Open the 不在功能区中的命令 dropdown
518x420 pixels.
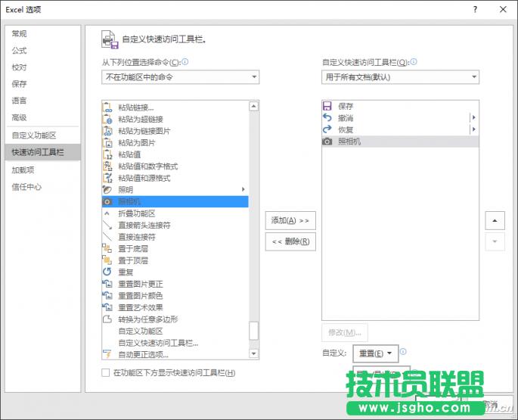[181, 77]
